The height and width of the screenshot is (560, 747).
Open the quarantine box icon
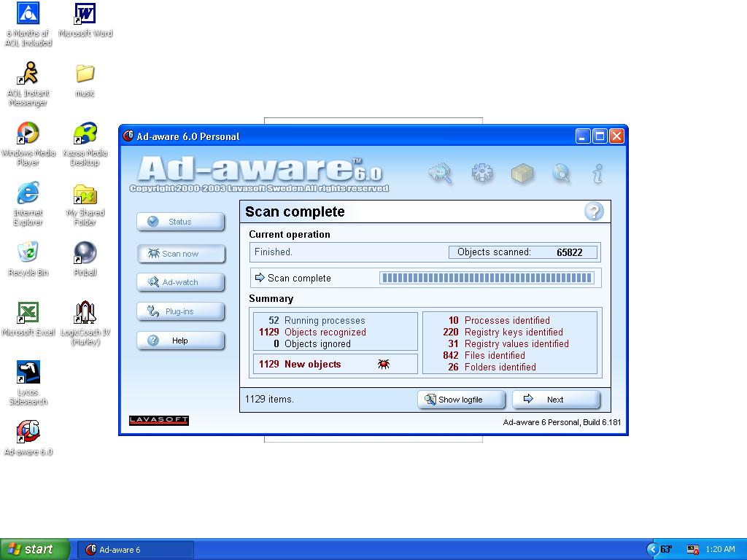coord(522,174)
